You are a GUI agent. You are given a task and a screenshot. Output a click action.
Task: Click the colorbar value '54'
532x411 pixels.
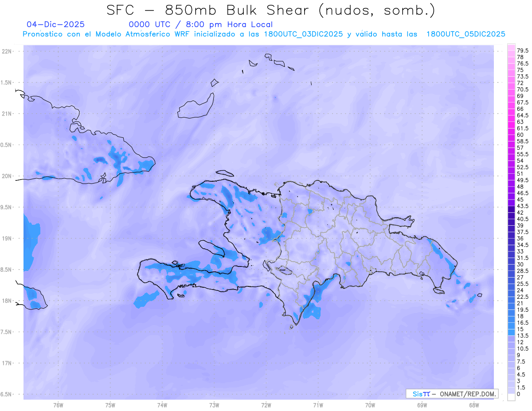point(520,160)
